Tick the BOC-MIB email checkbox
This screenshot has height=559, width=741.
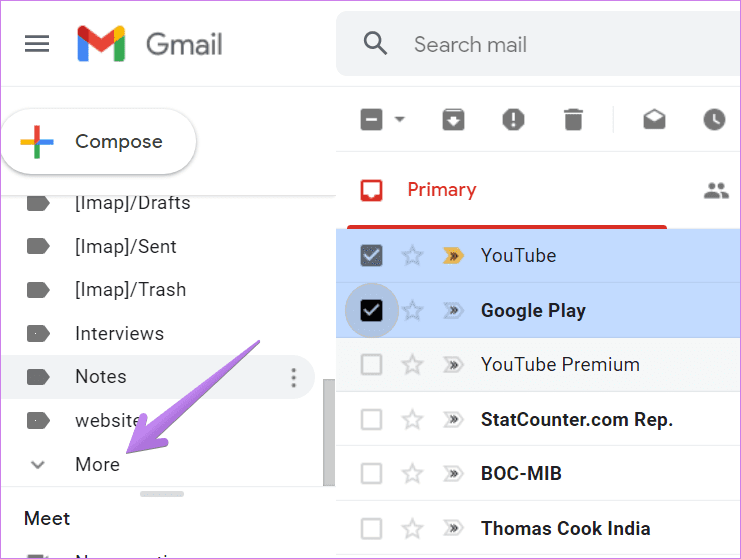(x=371, y=473)
